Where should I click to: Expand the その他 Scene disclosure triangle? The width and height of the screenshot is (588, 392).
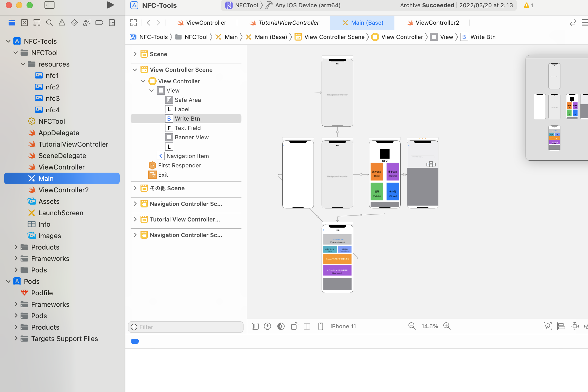pyautogui.click(x=135, y=188)
